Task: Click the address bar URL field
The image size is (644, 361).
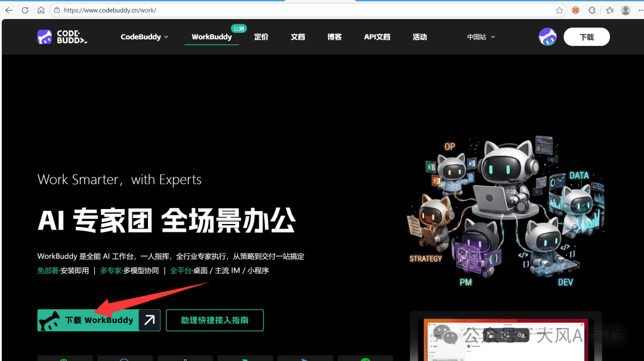Action: (308, 10)
